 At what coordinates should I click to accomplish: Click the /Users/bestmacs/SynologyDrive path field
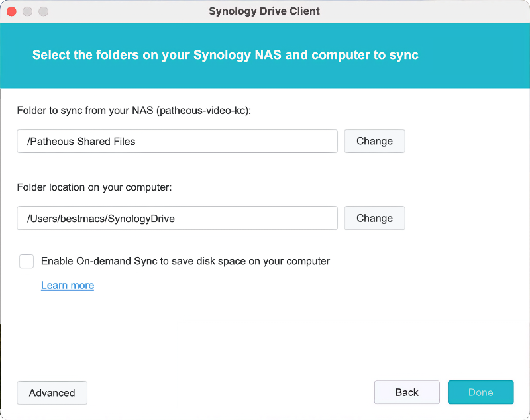(x=177, y=218)
